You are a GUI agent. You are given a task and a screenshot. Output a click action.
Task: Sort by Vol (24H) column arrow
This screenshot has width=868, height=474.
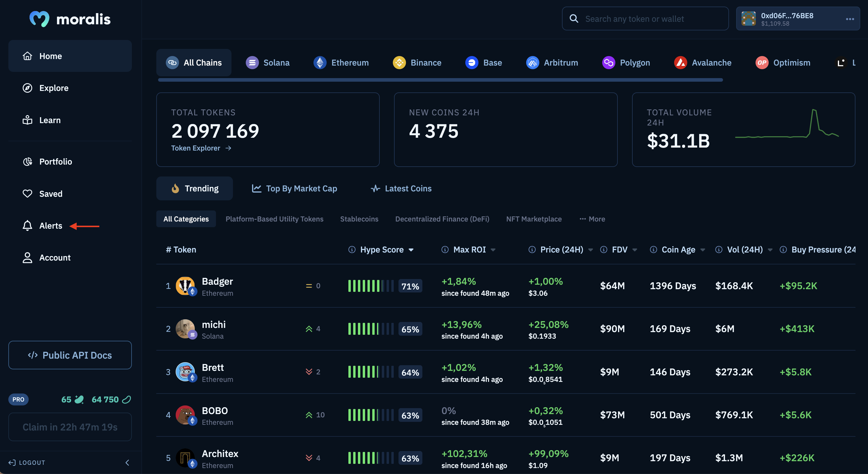770,250
